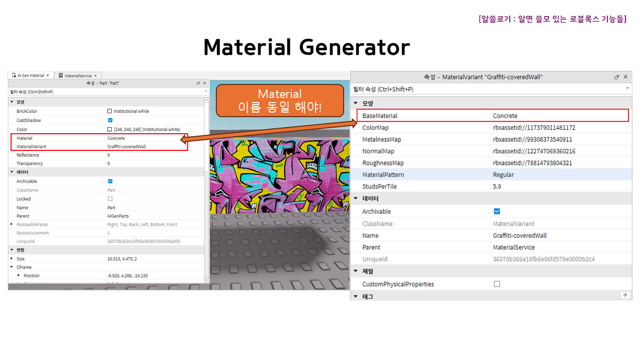The height and width of the screenshot is (362, 644).
Task: Expand the Position property
Action: click(x=19, y=276)
